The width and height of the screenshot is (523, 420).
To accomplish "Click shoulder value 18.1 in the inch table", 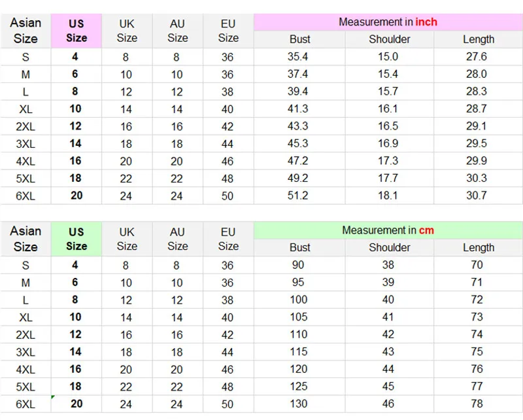I will tap(388, 196).
